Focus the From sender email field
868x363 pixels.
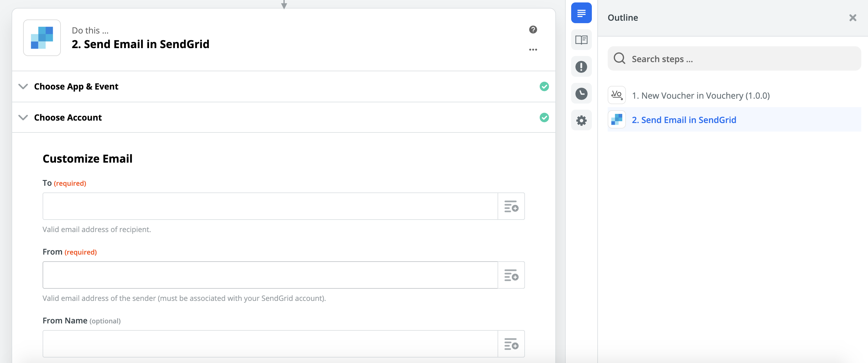tap(270, 275)
